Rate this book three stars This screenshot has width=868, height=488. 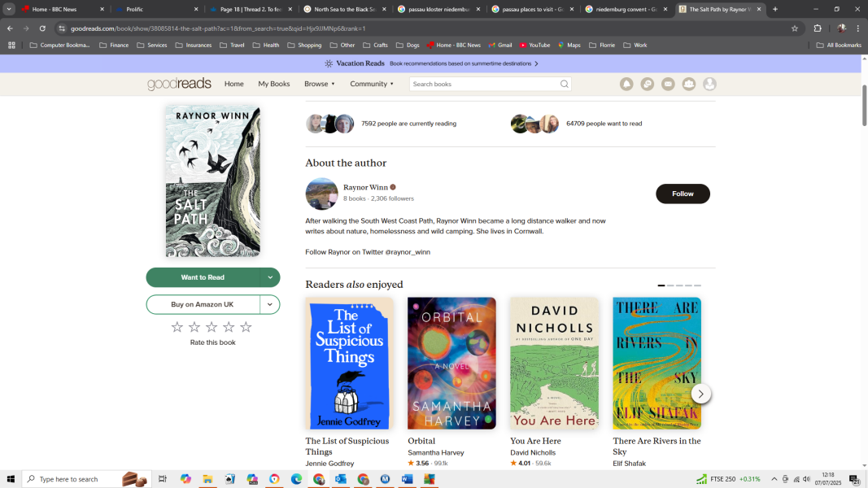click(212, 327)
